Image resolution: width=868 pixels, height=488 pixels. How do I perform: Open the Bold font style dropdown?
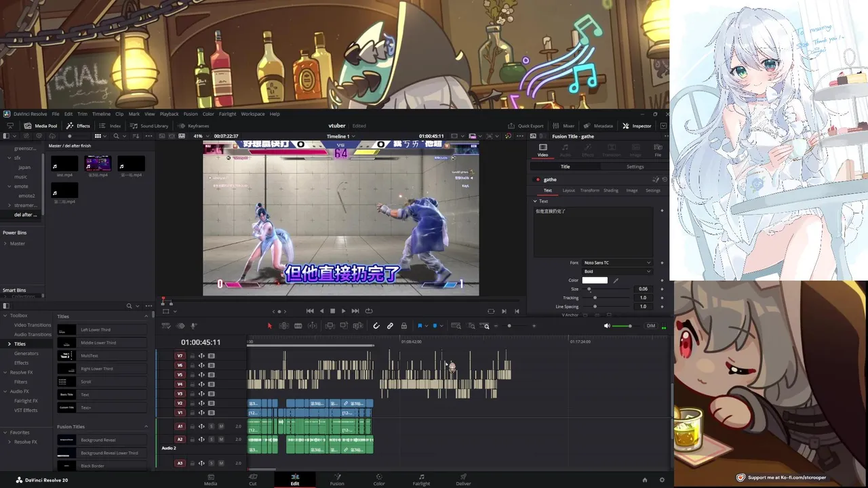(617, 272)
